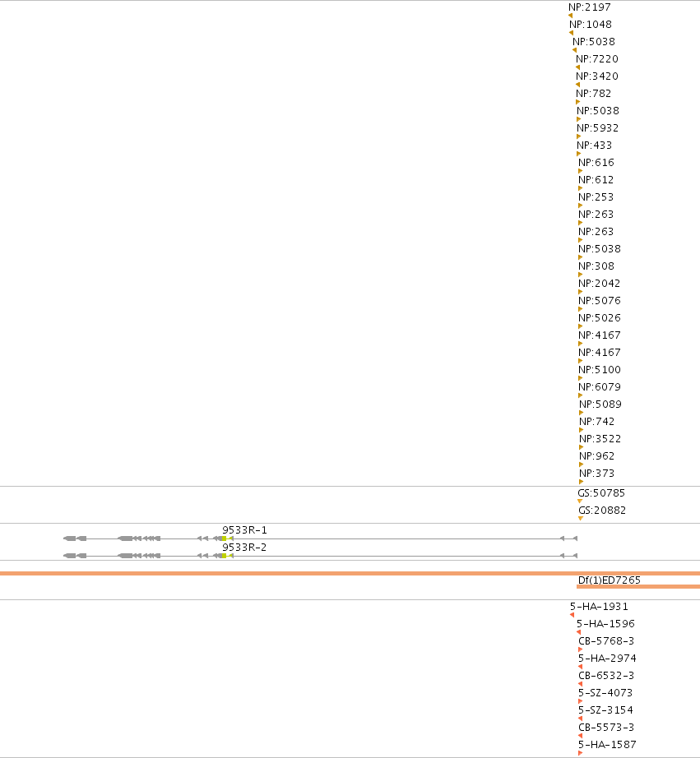Viewport: 700px width, 758px height.
Task: Select the NP:1048 feature label
Action: pos(591,25)
